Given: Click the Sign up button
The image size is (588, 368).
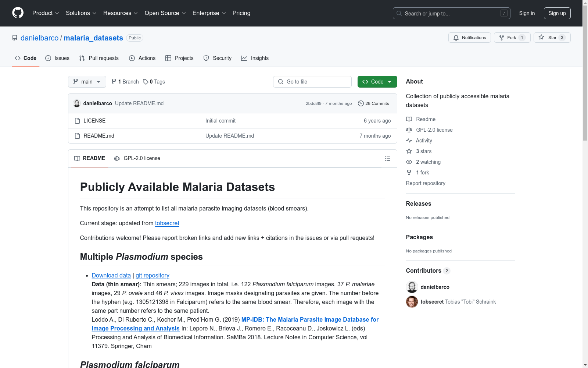Looking at the screenshot, I should pyautogui.click(x=557, y=13).
